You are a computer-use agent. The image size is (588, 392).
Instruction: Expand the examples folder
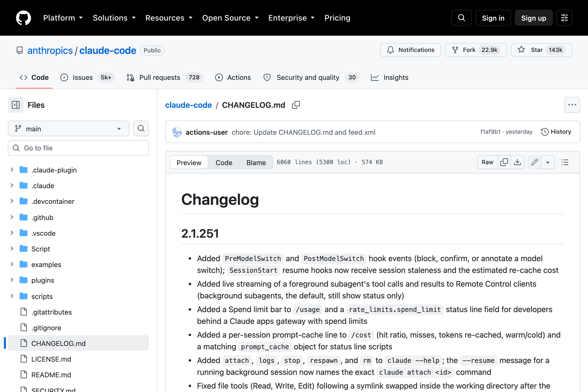(x=12, y=265)
